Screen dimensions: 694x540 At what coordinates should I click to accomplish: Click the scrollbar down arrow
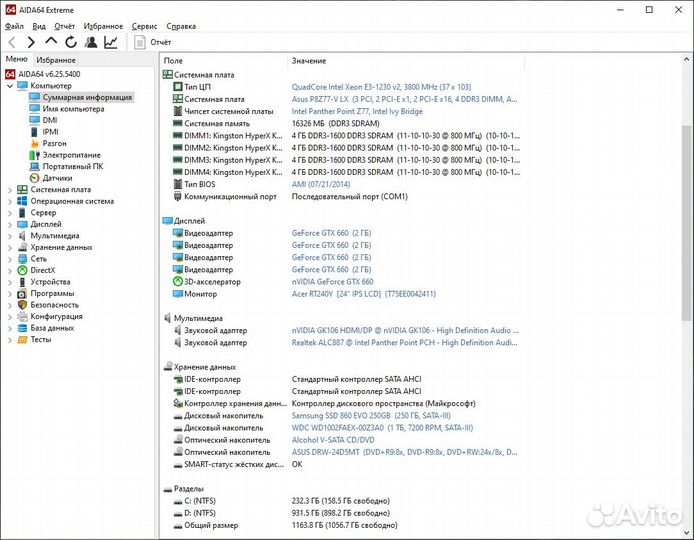click(686, 533)
